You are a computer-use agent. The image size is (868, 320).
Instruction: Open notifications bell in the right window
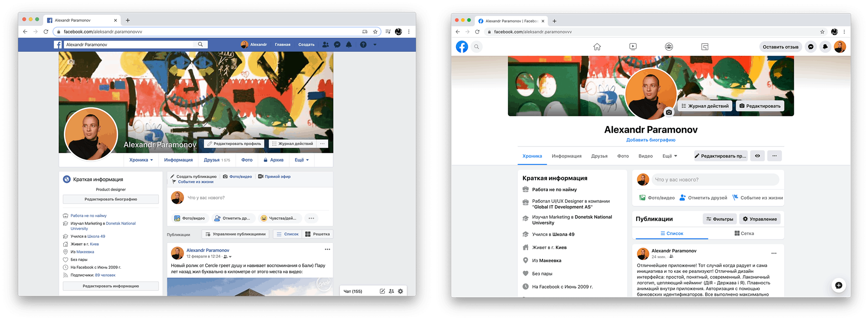click(x=825, y=47)
